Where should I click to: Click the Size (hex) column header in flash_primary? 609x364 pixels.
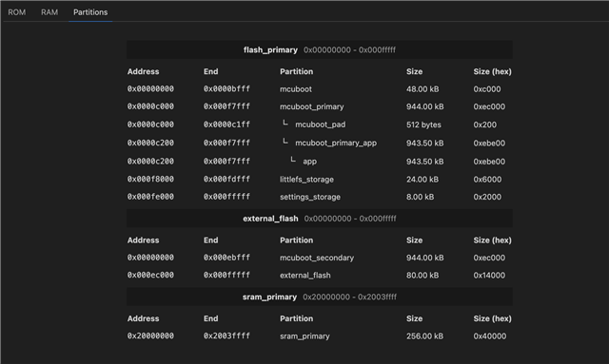[492, 71]
